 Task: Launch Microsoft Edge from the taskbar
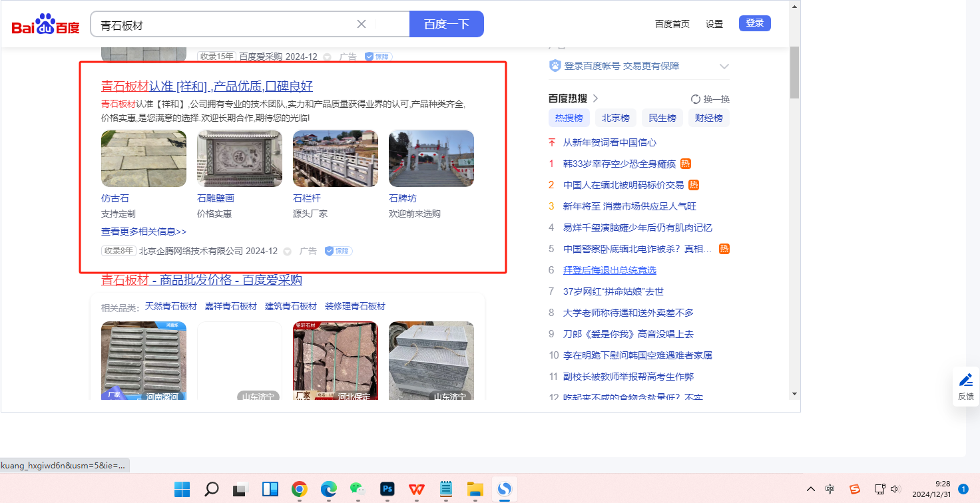(x=329, y=490)
